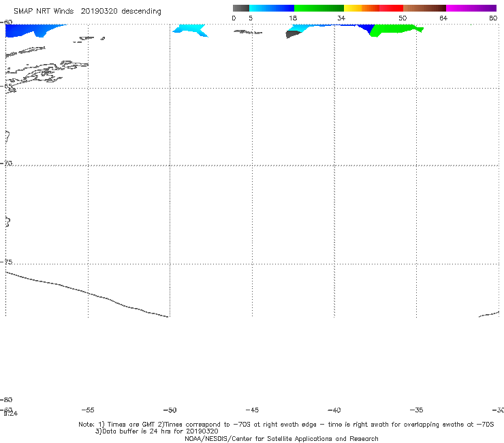This screenshot has width=504, height=443.
Task: Click the green wind swath near -37 longitude
Action: point(395,30)
